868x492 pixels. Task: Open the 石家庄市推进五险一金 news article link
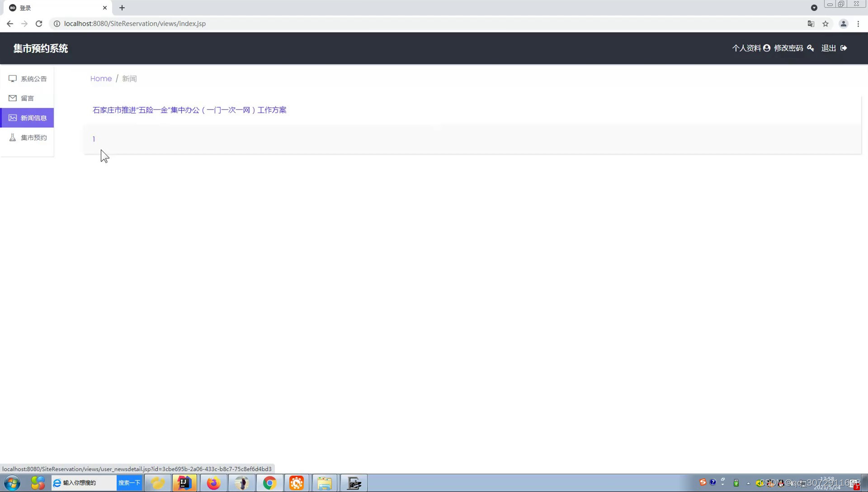[189, 110]
